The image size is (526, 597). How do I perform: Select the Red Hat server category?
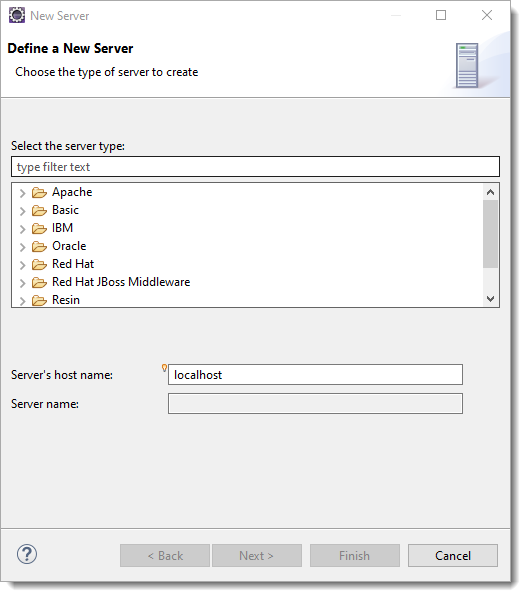(x=73, y=264)
